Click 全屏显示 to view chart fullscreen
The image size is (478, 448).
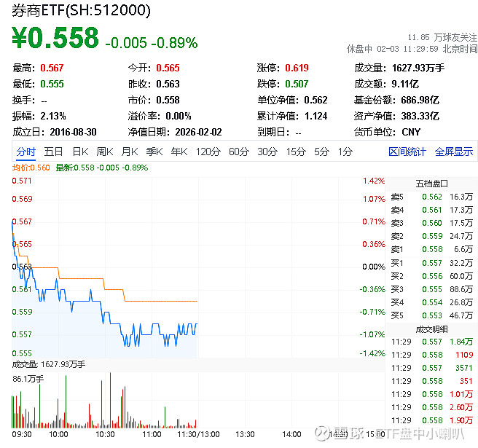pyautogui.click(x=454, y=152)
